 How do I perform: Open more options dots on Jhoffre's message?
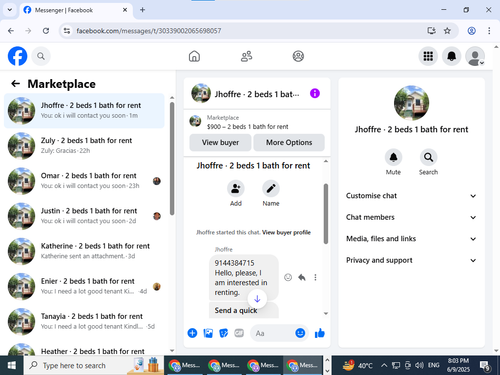pos(315,277)
